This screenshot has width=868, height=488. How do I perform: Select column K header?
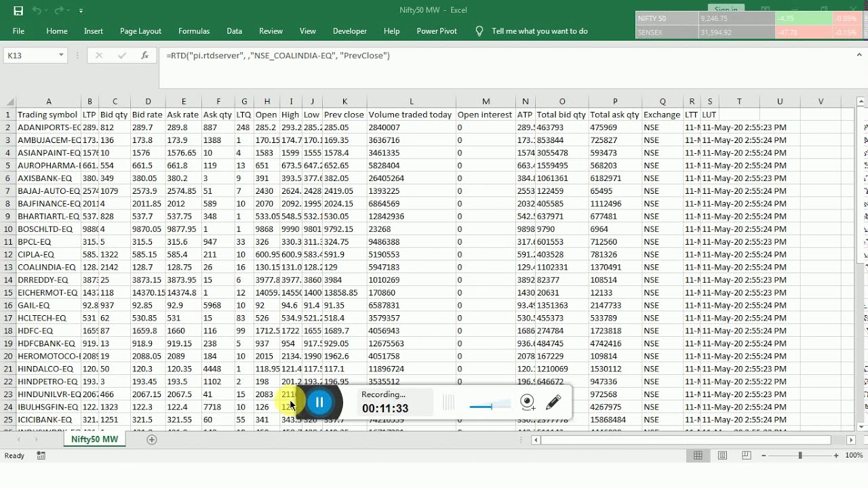(x=344, y=102)
